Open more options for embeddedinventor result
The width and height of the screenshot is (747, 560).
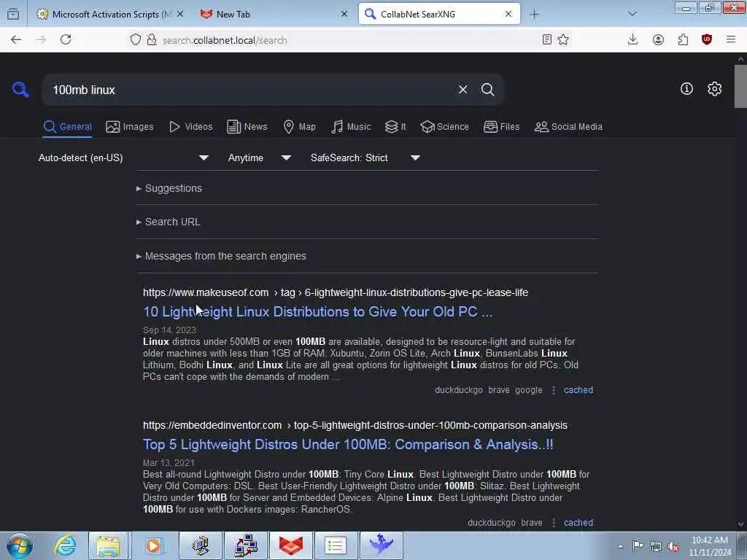(553, 522)
